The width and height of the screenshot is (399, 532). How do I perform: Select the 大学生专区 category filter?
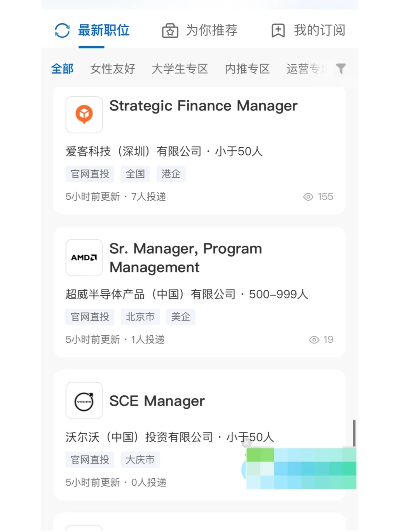coord(180,69)
